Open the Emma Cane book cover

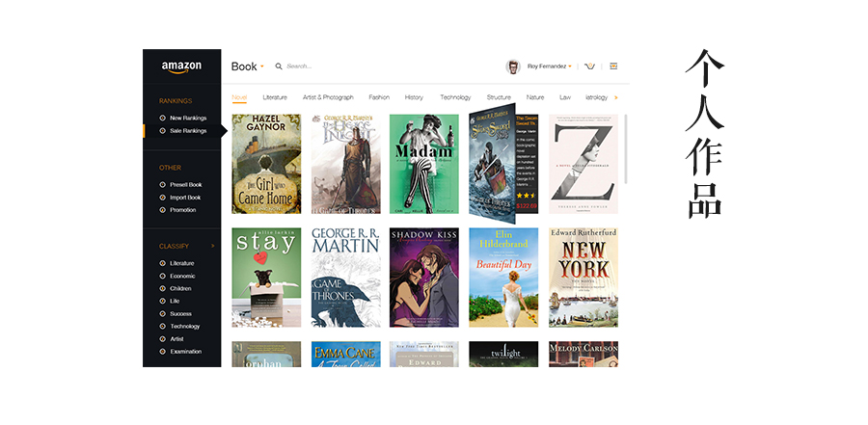tap(346, 355)
